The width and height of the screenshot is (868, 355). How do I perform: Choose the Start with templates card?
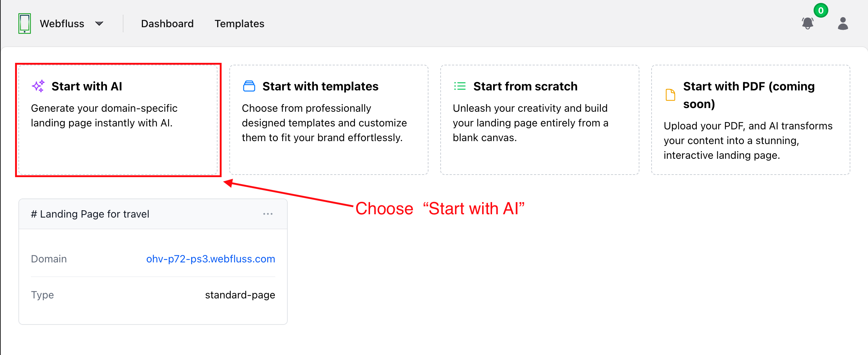[x=329, y=120]
